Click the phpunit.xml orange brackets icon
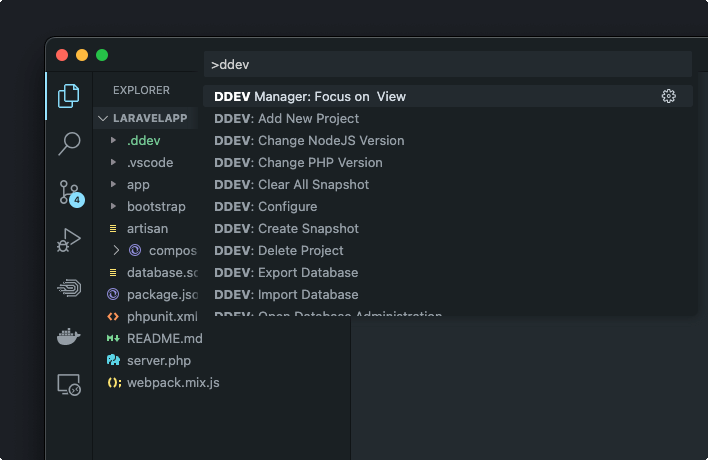 click(113, 316)
